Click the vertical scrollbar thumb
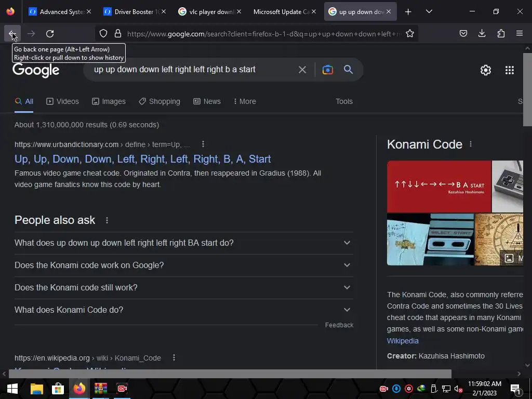The height and width of the screenshot is (399, 532). tap(527, 89)
